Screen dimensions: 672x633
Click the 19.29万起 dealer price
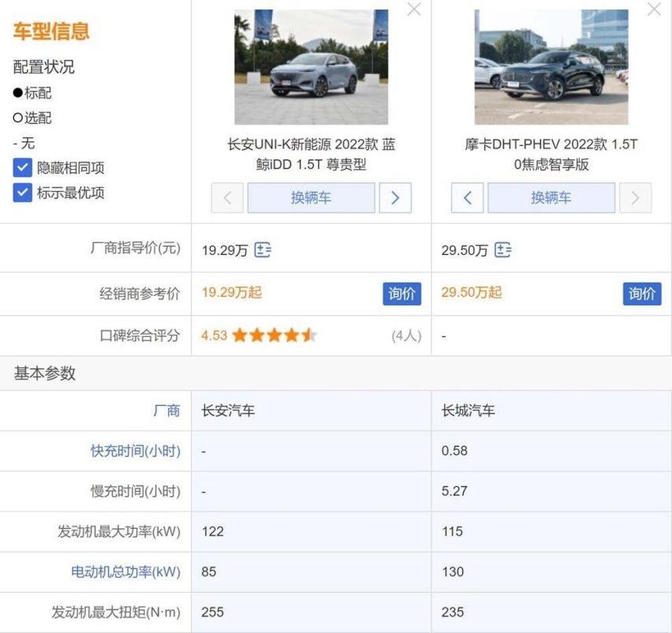pos(231,293)
